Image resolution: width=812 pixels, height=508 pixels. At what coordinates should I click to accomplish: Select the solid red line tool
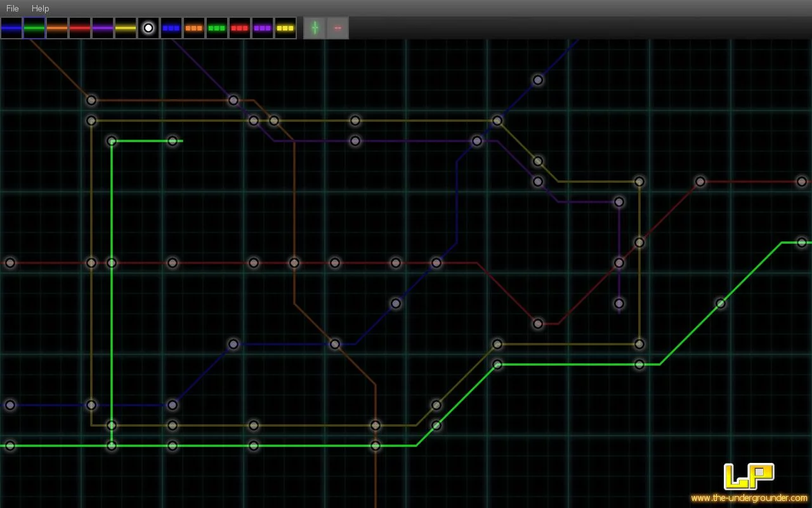(x=80, y=28)
